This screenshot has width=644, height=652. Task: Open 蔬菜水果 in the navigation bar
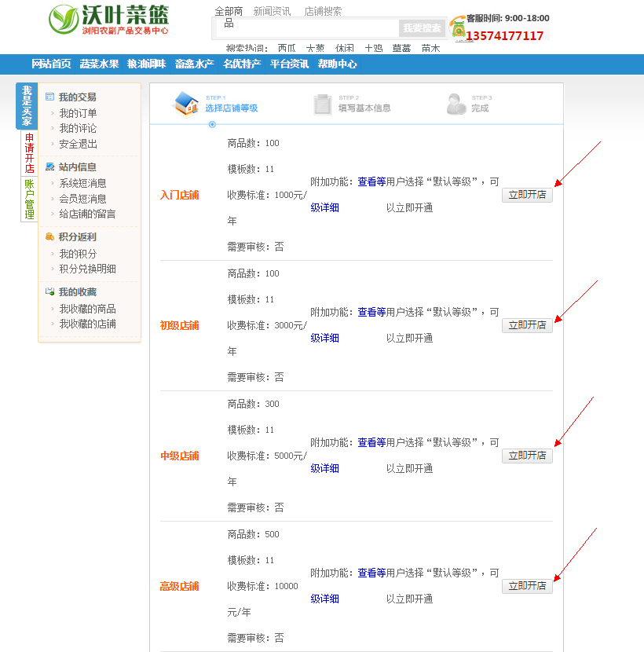click(99, 64)
